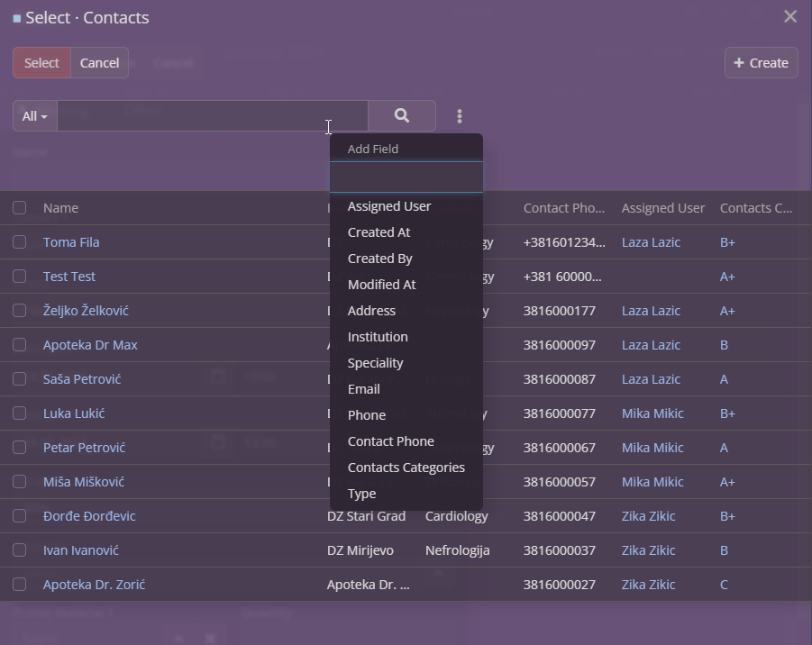
Task: Open the Željko Želković contact link
Action: tap(86, 311)
